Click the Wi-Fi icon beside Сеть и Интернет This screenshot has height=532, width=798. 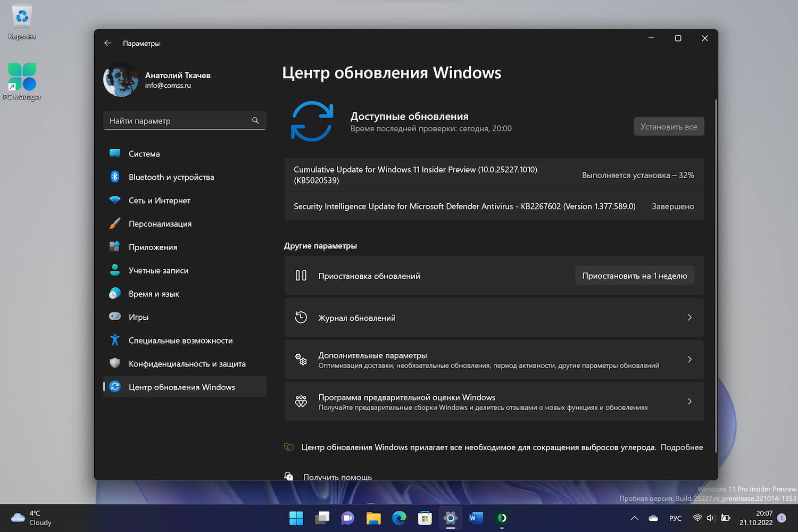115,200
